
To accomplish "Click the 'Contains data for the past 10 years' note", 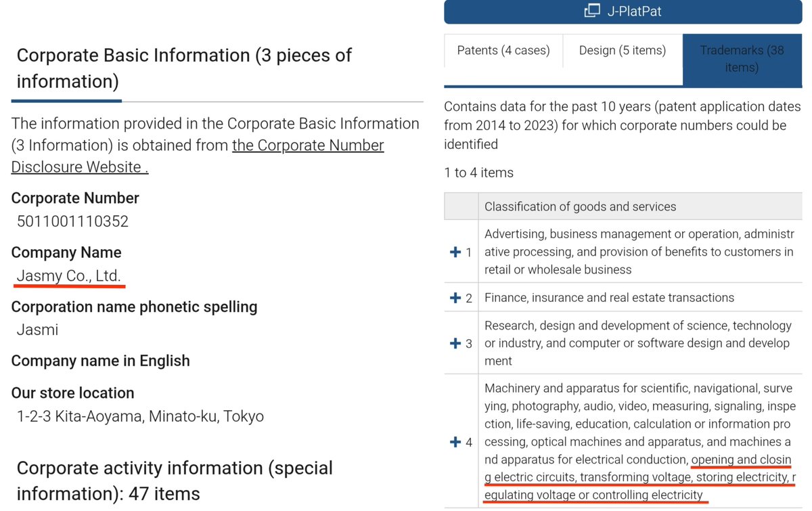I will point(623,125).
